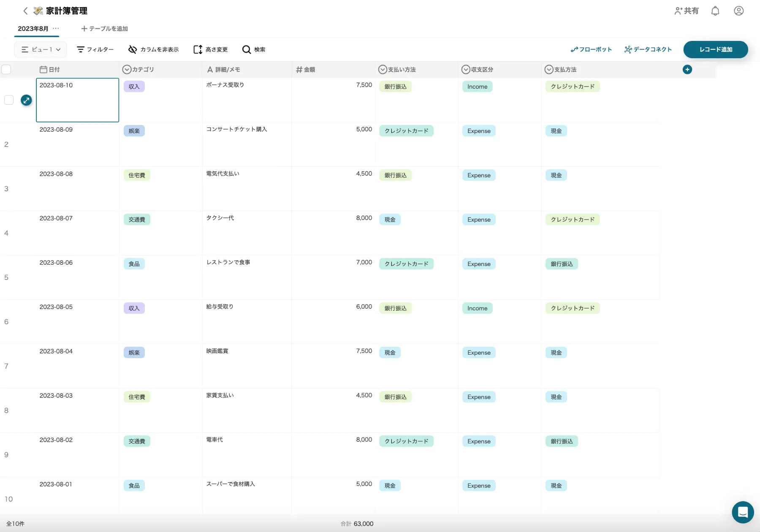Click the 詳細/メモ column header
The height and width of the screenshot is (532, 760).
click(x=247, y=70)
